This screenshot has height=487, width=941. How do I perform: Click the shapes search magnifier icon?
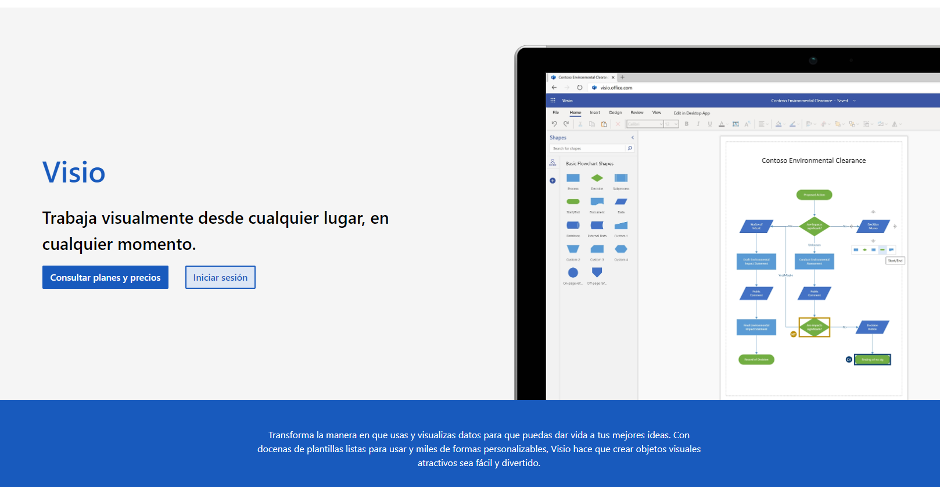(630, 148)
